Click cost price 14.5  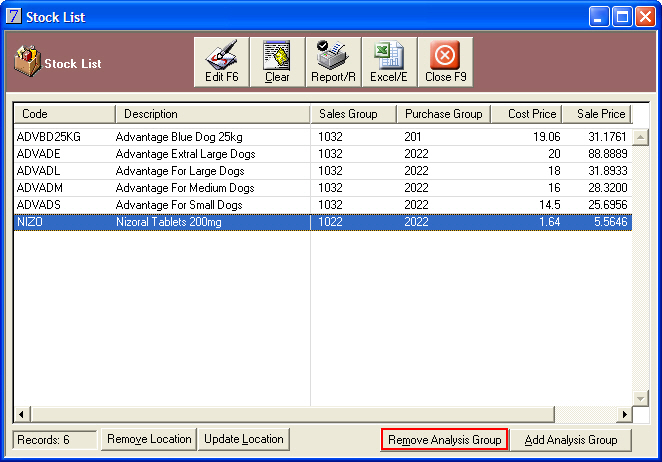[550, 205]
